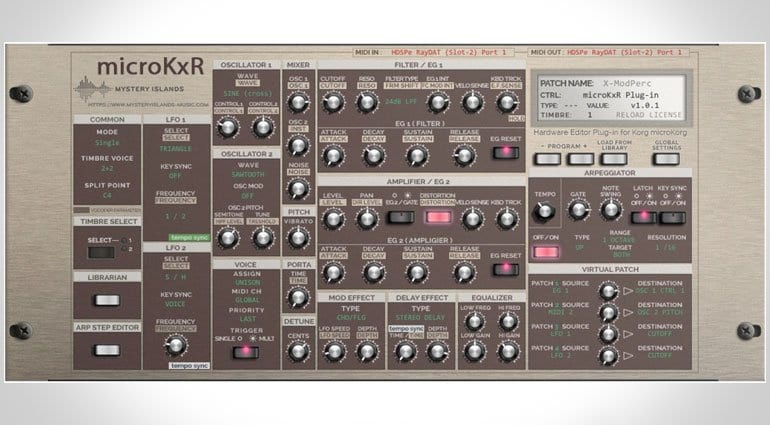Image resolution: width=770 pixels, height=425 pixels.
Task: Open Oscillator 1 WAVE selector showing SINE
Action: pos(246,93)
